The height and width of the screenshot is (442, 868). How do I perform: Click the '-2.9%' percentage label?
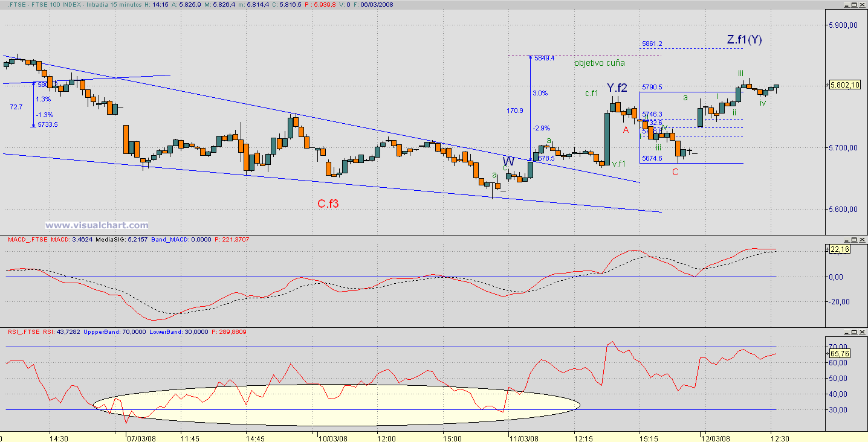tap(540, 128)
